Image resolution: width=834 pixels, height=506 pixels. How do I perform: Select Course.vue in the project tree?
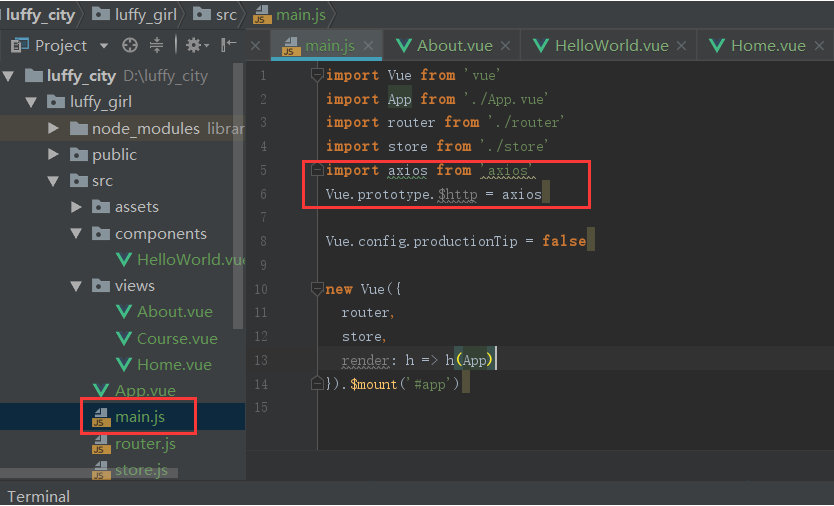tap(176, 338)
